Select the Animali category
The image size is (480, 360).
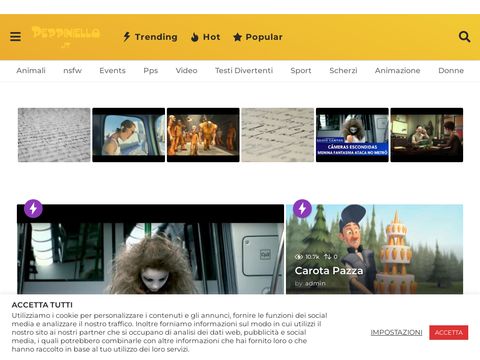point(31,70)
